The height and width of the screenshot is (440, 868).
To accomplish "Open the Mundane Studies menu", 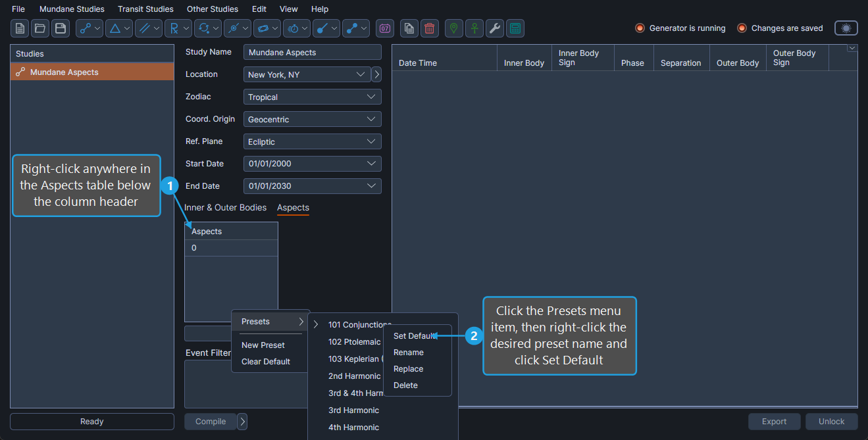I will pyautogui.click(x=72, y=9).
